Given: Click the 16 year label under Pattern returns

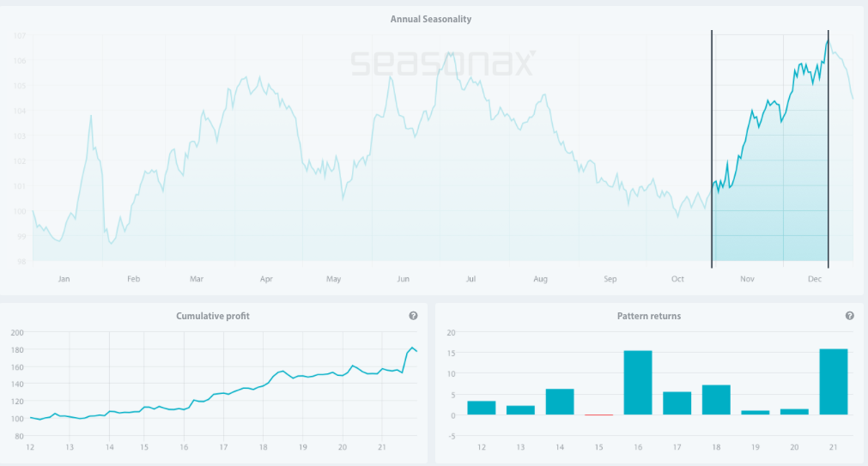Looking at the screenshot, I should [x=638, y=447].
